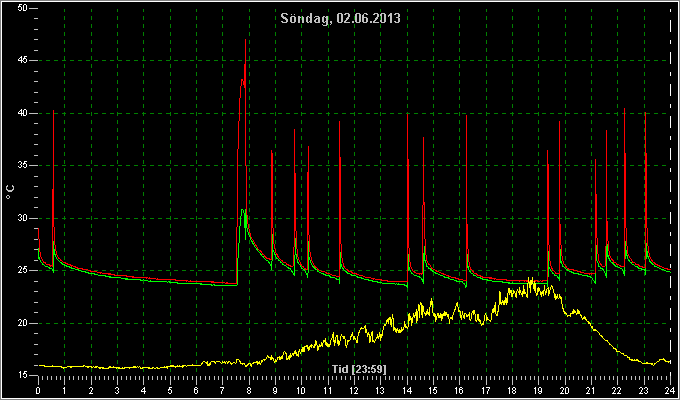Click the 40 value on temperature axis
680x400 pixels.
coord(24,113)
